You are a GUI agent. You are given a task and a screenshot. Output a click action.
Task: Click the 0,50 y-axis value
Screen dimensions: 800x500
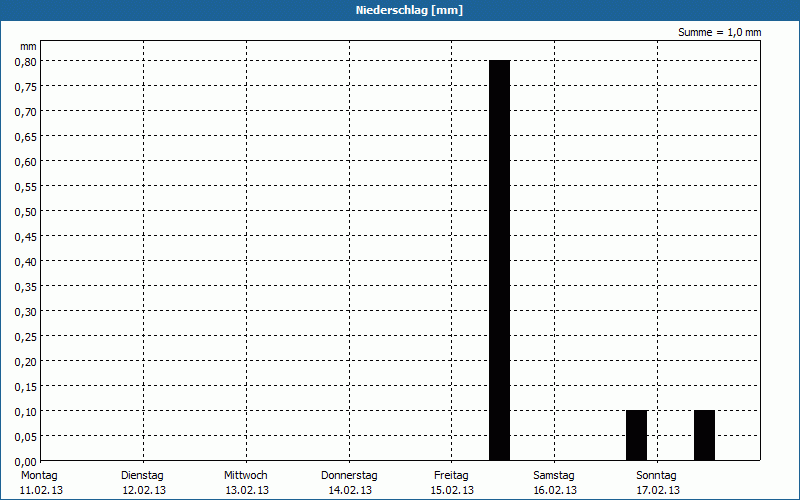(x=26, y=212)
